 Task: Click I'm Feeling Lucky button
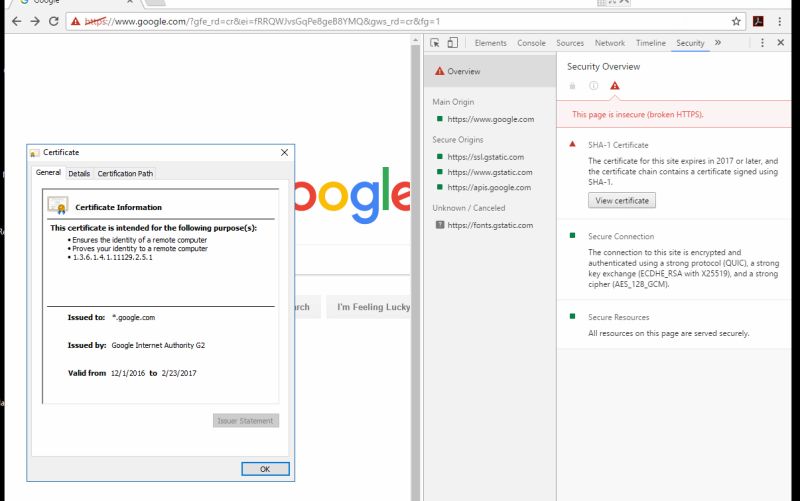tap(368, 307)
